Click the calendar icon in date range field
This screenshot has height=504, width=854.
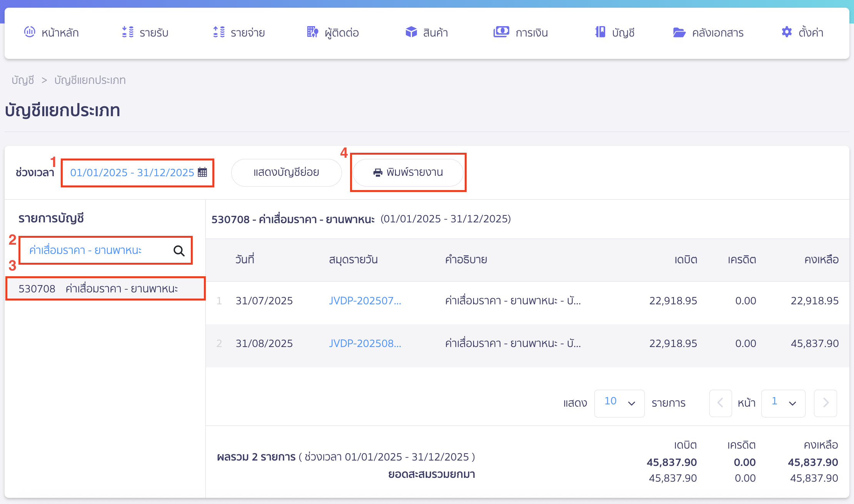(x=202, y=172)
